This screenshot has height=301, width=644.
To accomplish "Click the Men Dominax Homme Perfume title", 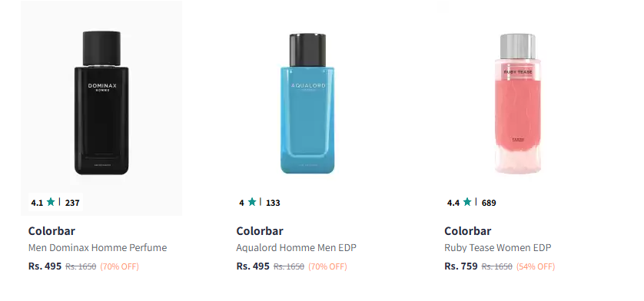I will 98,247.
